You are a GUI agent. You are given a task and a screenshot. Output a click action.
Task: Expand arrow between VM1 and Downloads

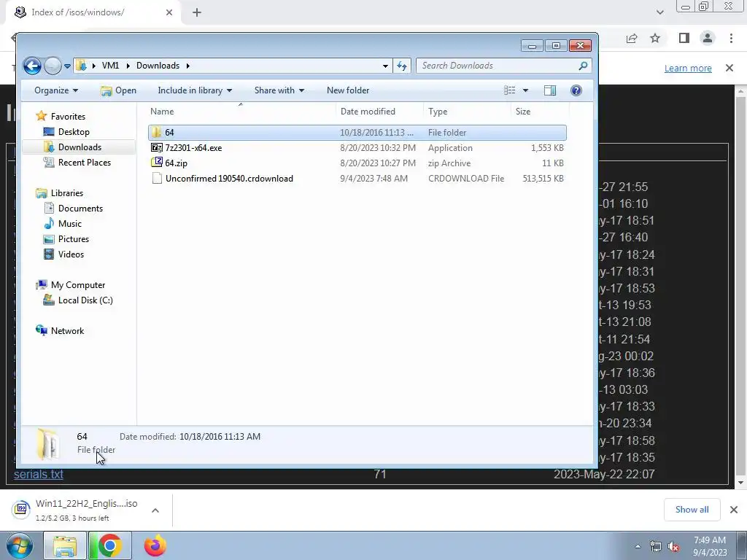128,66
